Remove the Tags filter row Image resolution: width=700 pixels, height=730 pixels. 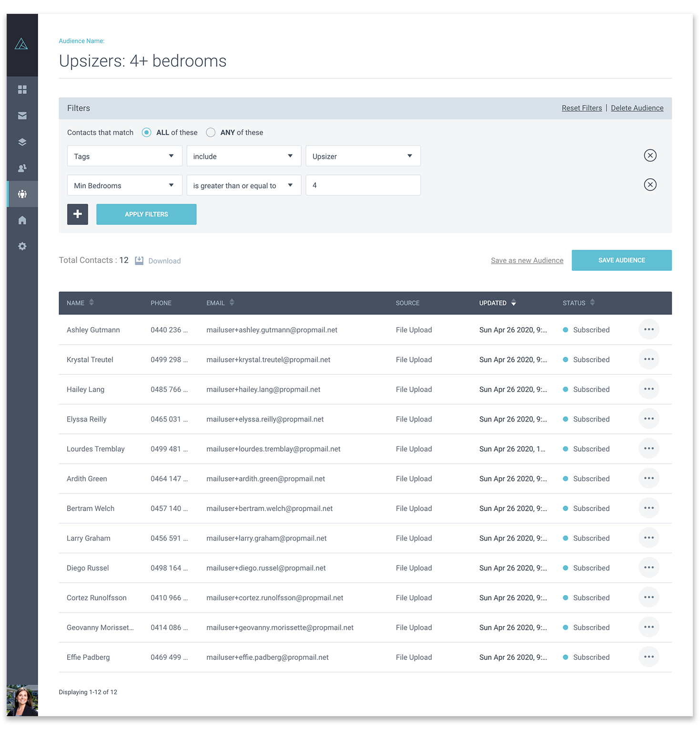coord(650,155)
